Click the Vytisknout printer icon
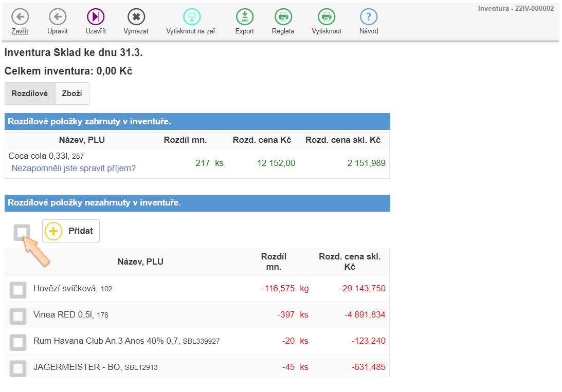 [x=327, y=17]
